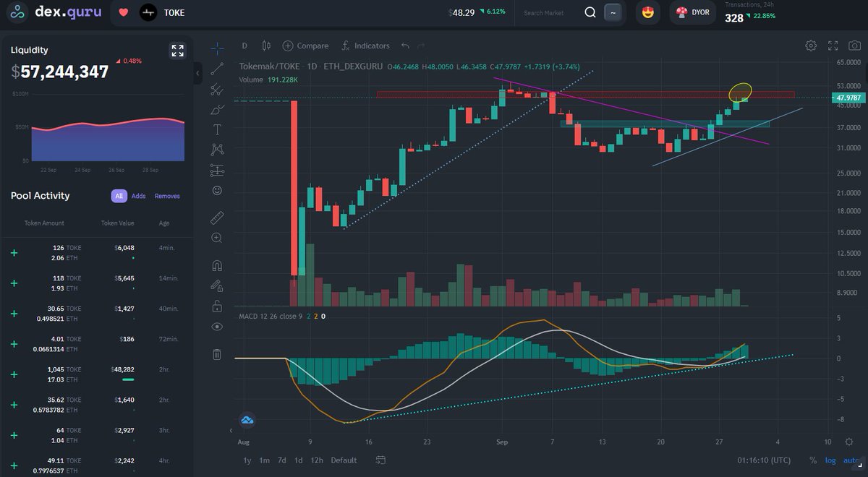Filter pool activity by Adds
This screenshot has width=868, height=477.
[x=138, y=196]
